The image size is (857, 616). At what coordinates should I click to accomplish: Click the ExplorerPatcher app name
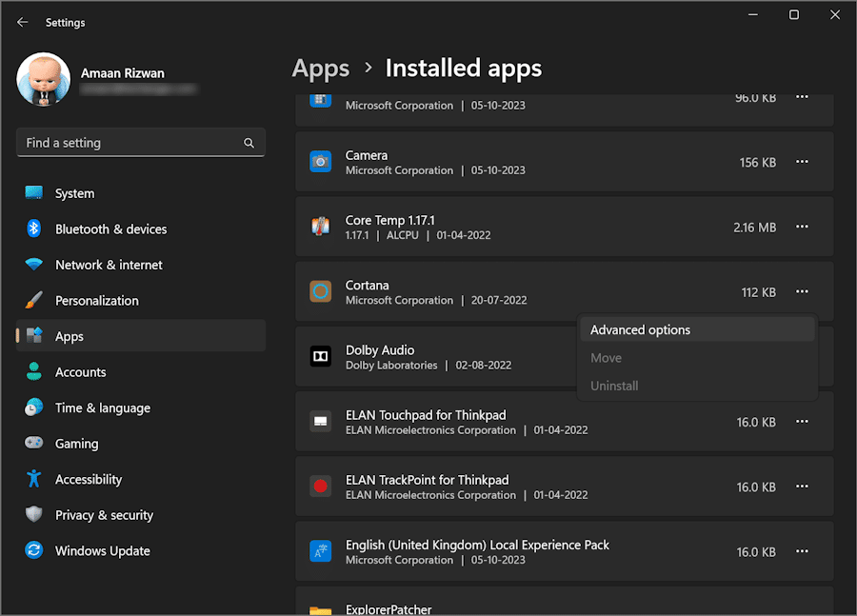pyautogui.click(x=389, y=609)
